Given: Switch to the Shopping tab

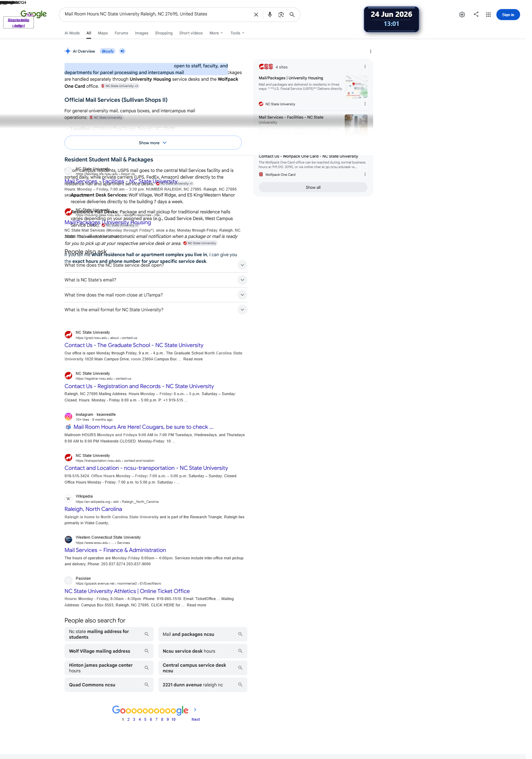Looking at the screenshot, I should (164, 33).
